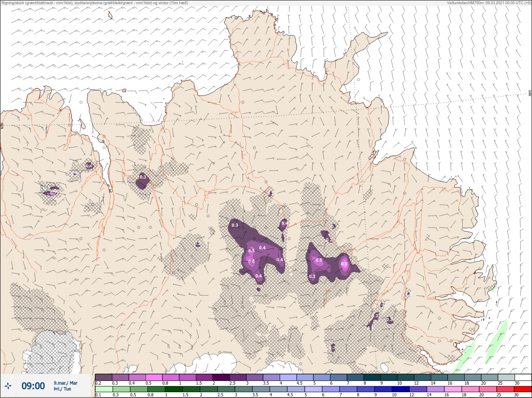Select the 0.5 green swatch in the lower legend
Screen dimensions: 532x398
coord(139,389)
